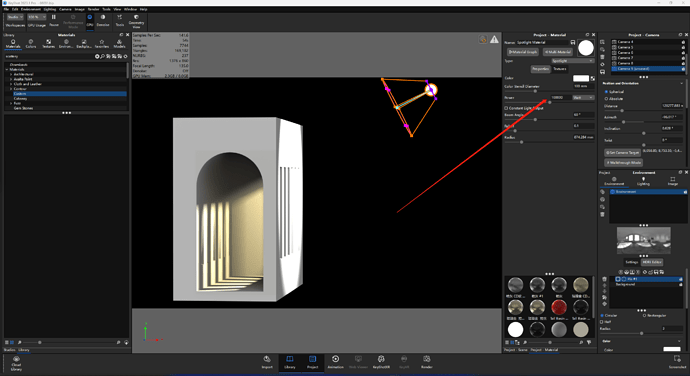
Task: Open the power unit Watt dropdown
Action: [x=583, y=97]
